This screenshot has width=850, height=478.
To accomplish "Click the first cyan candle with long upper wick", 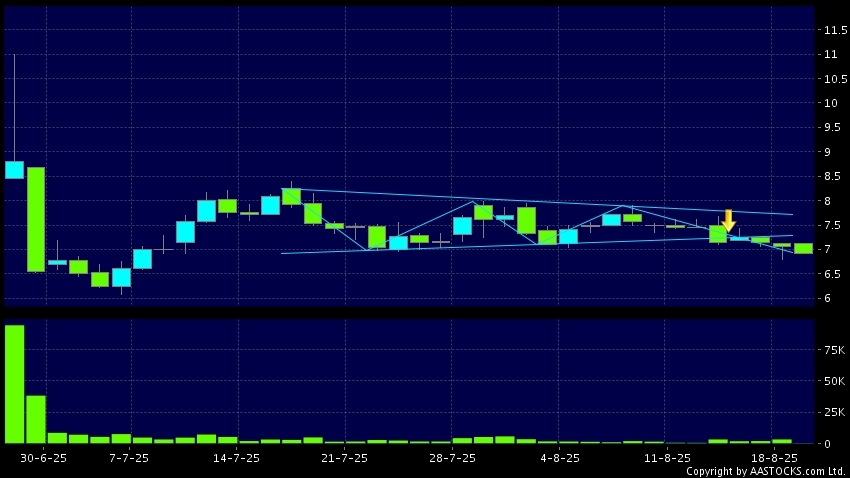I will 15,170.
